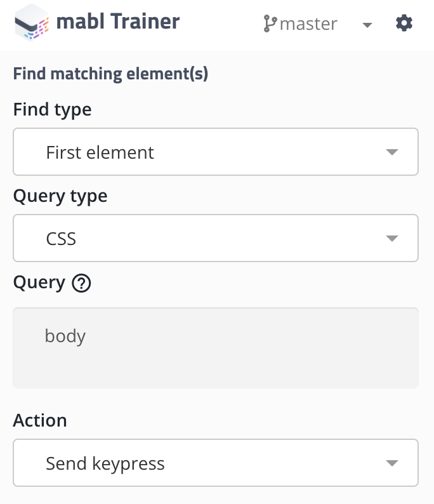The height and width of the screenshot is (504, 434).
Task: Click the 'Query type' field label
Action: (60, 196)
